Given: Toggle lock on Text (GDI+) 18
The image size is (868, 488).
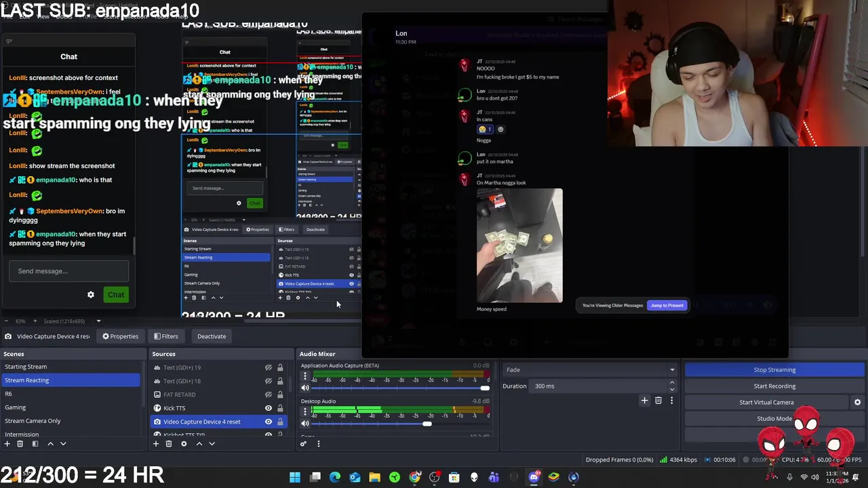Looking at the screenshot, I should click(x=280, y=381).
